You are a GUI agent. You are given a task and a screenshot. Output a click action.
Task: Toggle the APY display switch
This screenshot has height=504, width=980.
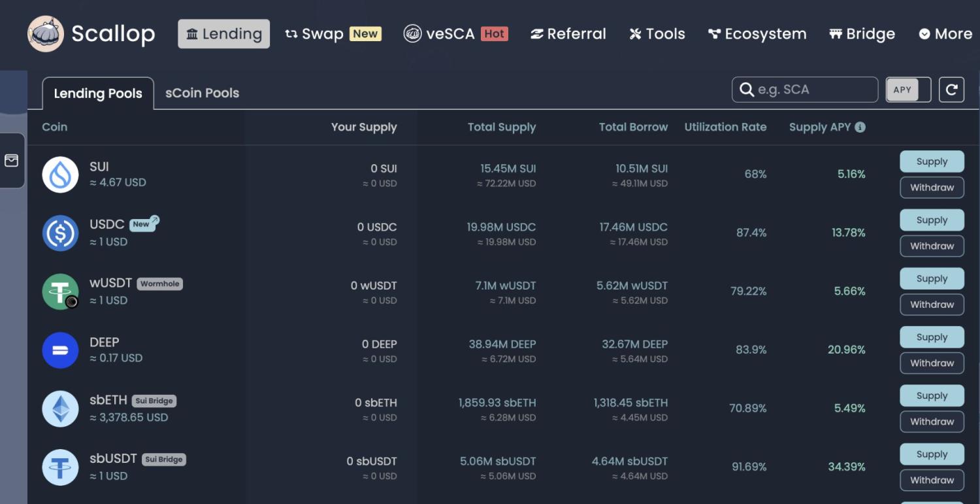(908, 90)
